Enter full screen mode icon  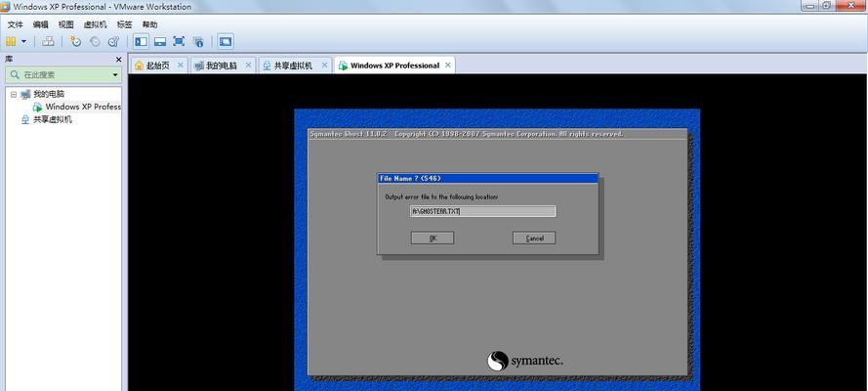[179, 41]
